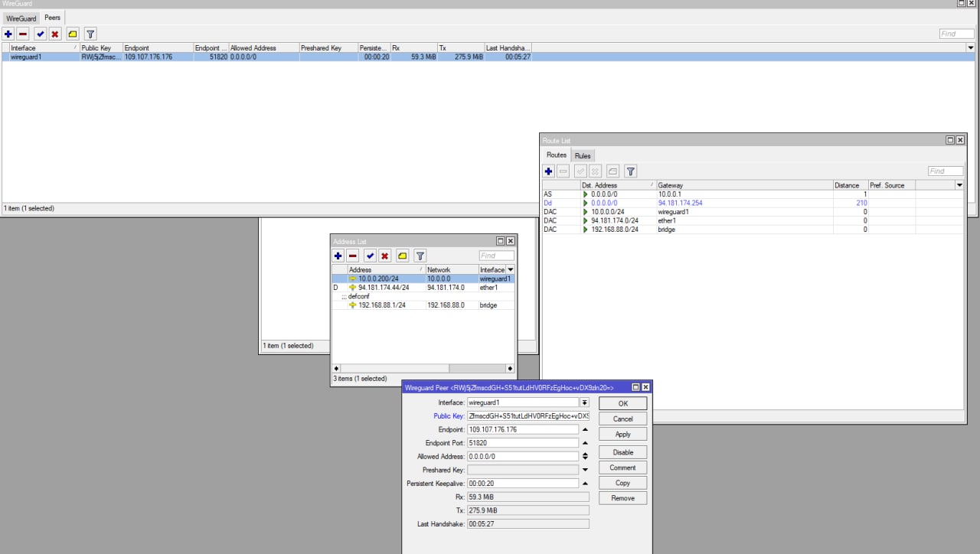Click the Find field in Route List

tap(946, 171)
